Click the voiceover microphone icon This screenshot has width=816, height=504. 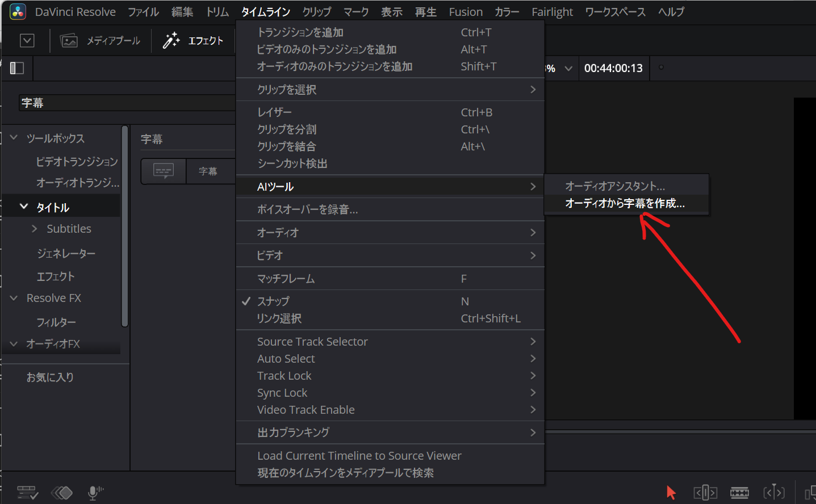click(95, 492)
